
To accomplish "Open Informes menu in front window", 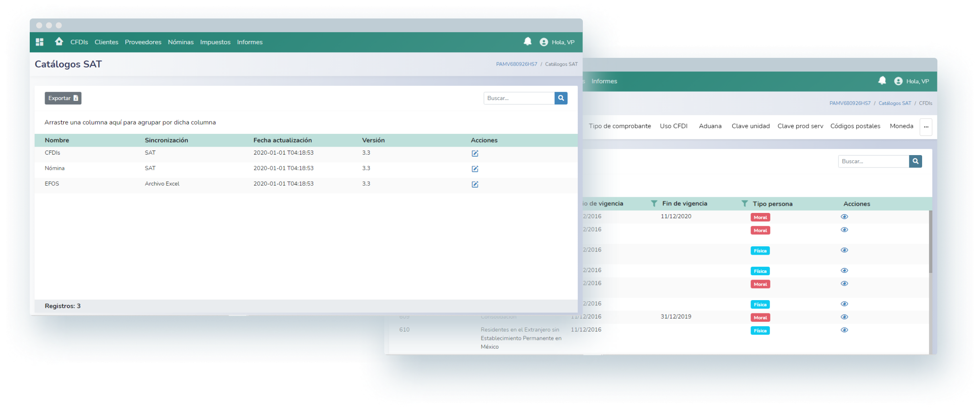I will click(x=250, y=42).
